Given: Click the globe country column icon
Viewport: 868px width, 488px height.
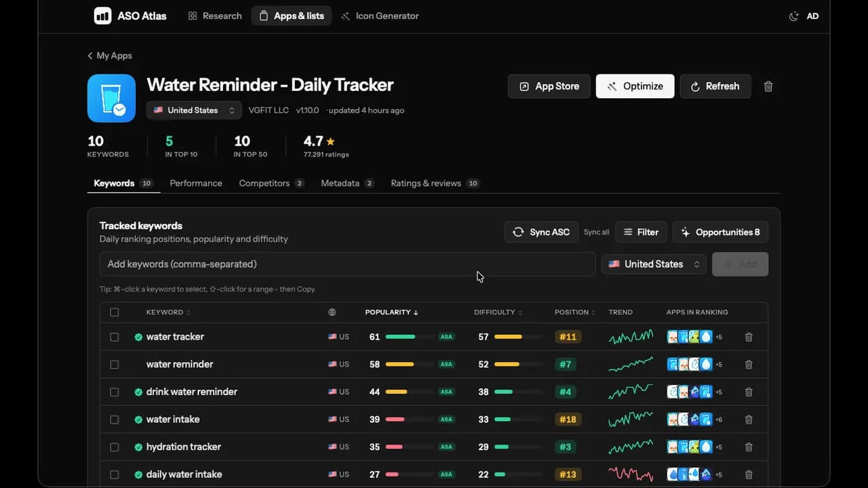Looking at the screenshot, I should 332,312.
